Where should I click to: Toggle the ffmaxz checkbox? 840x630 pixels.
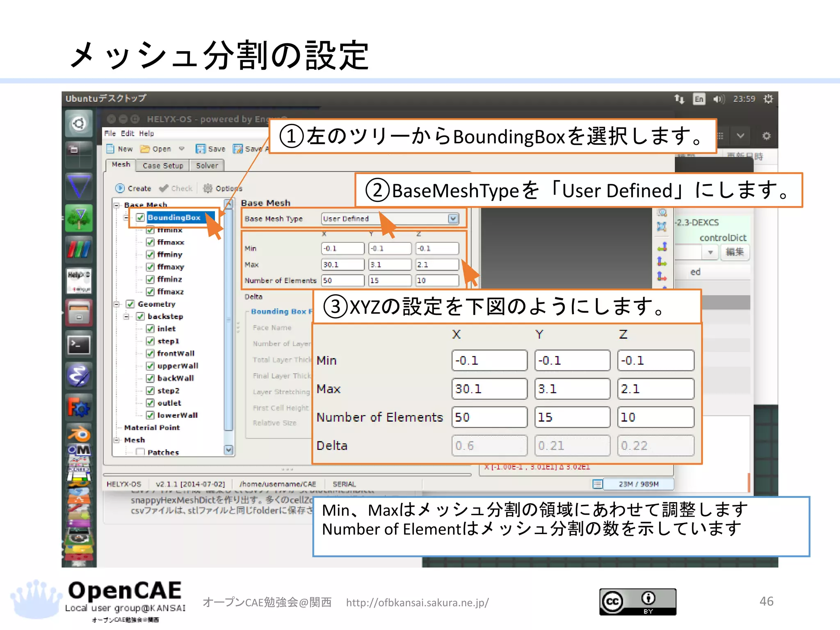tap(150, 292)
